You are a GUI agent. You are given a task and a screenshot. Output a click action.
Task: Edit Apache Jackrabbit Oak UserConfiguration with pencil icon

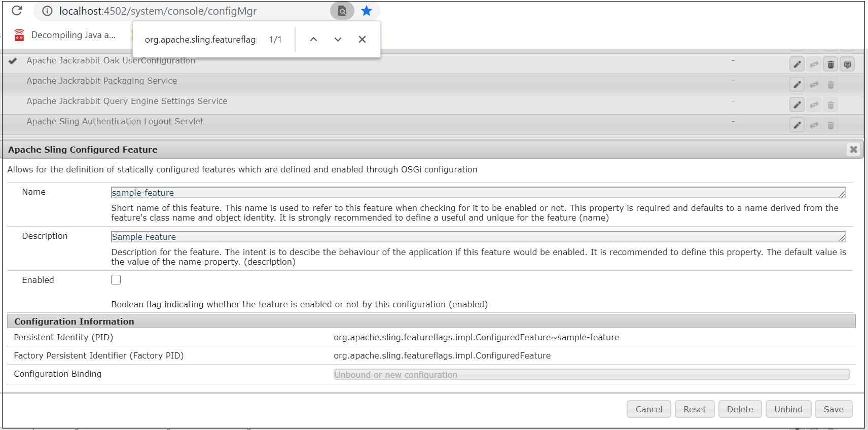[x=797, y=64]
